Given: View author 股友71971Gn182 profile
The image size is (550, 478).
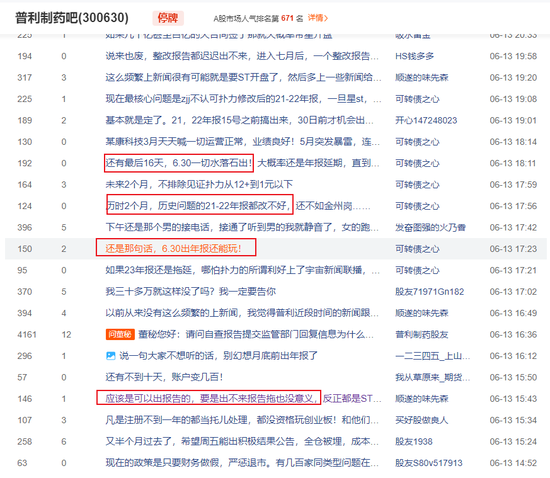Looking at the screenshot, I should click(x=429, y=291).
